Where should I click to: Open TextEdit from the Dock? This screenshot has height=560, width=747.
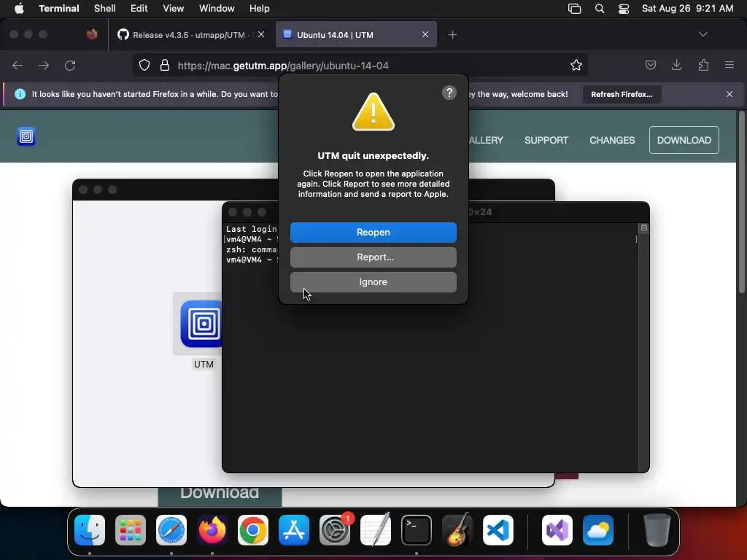pos(376,530)
